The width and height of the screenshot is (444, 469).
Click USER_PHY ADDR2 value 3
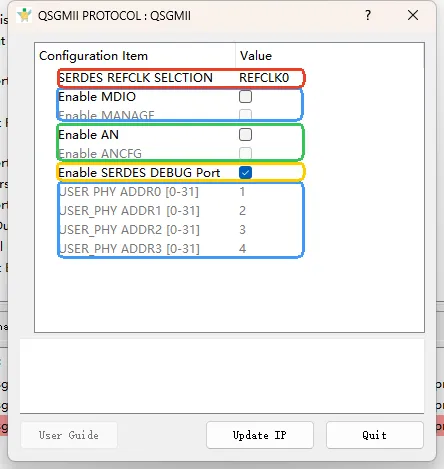click(242, 230)
